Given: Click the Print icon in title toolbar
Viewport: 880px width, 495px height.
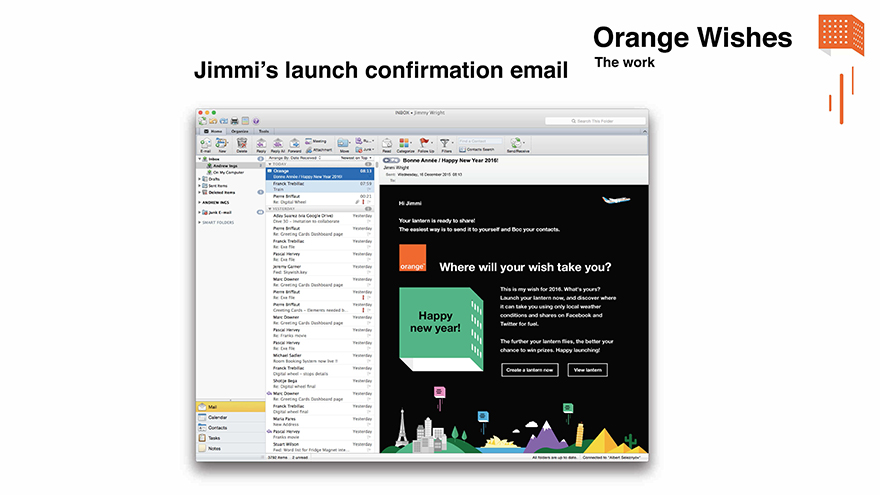Looking at the screenshot, I should coord(235,121).
